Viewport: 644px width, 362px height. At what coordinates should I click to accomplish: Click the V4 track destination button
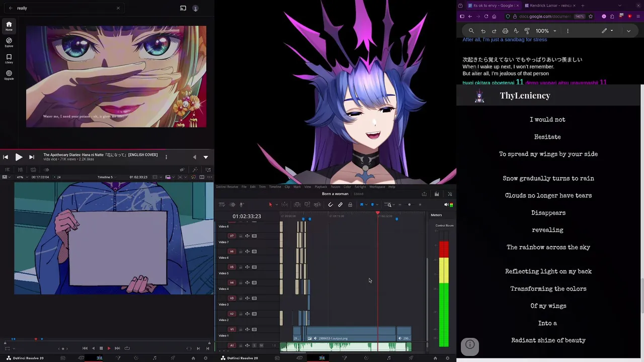232,283
